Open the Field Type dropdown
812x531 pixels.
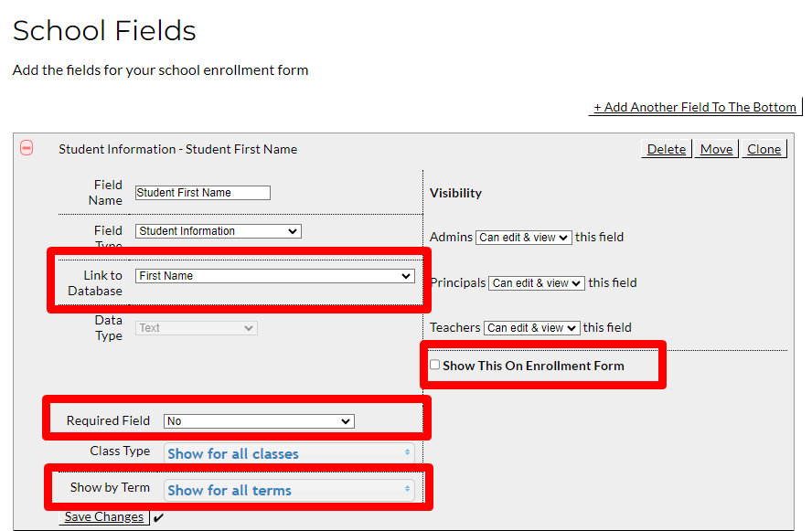pyautogui.click(x=218, y=230)
